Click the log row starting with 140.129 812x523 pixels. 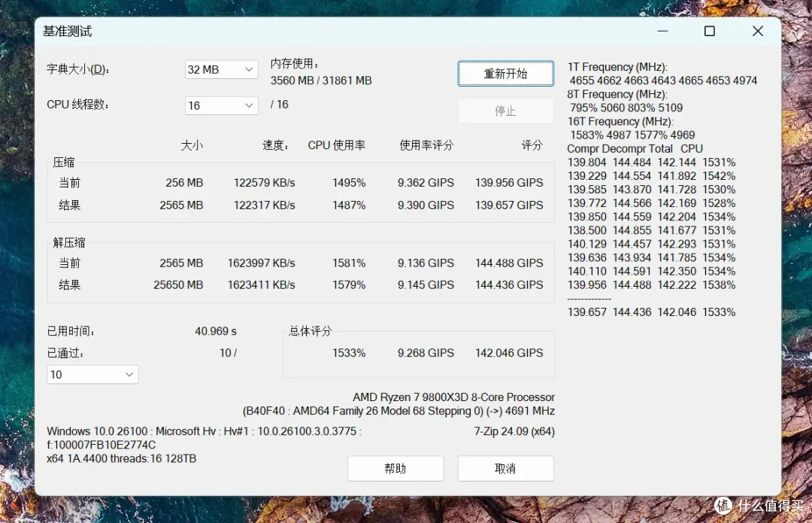click(651, 244)
